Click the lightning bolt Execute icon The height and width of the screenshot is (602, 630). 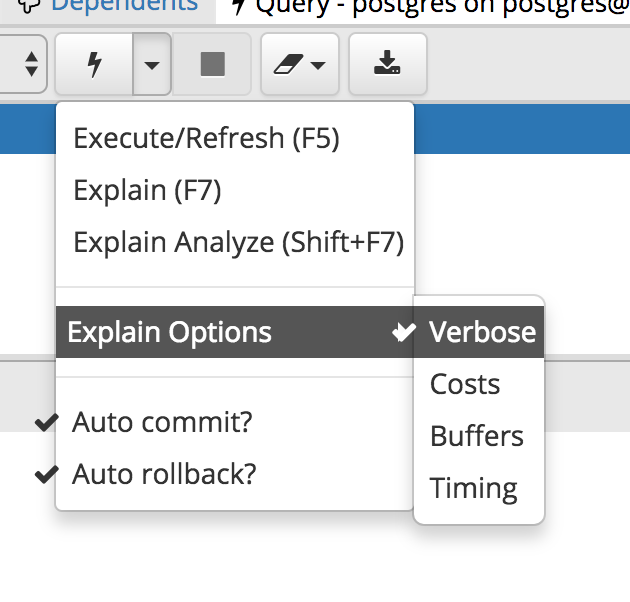(x=95, y=66)
